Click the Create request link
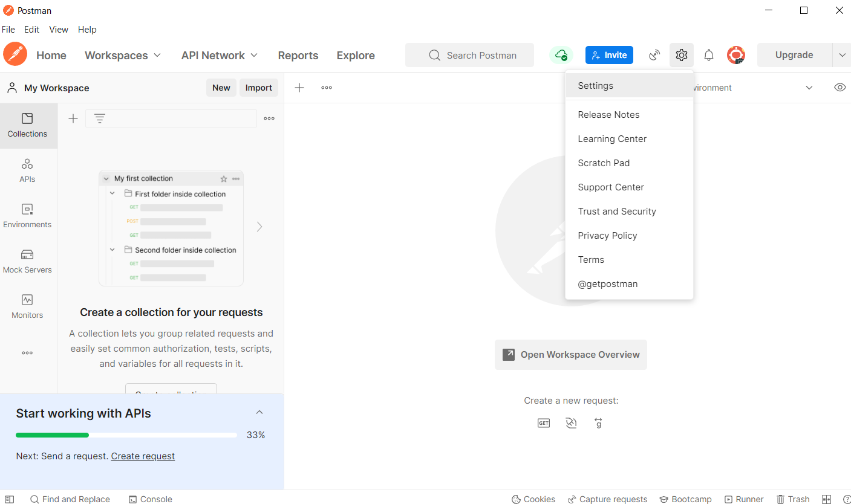Image resolution: width=851 pixels, height=504 pixels. pos(143,456)
